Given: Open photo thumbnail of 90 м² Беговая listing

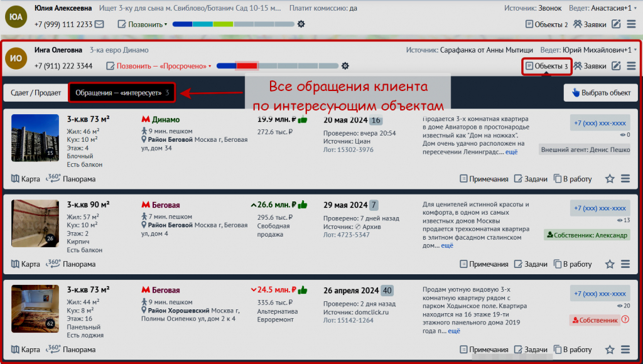Looking at the screenshot, I should [35, 223].
